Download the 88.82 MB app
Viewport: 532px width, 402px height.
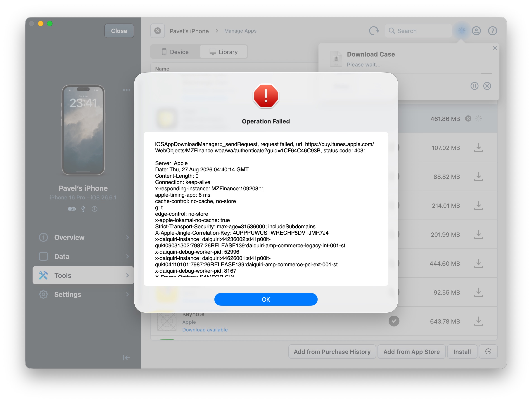coord(479,177)
